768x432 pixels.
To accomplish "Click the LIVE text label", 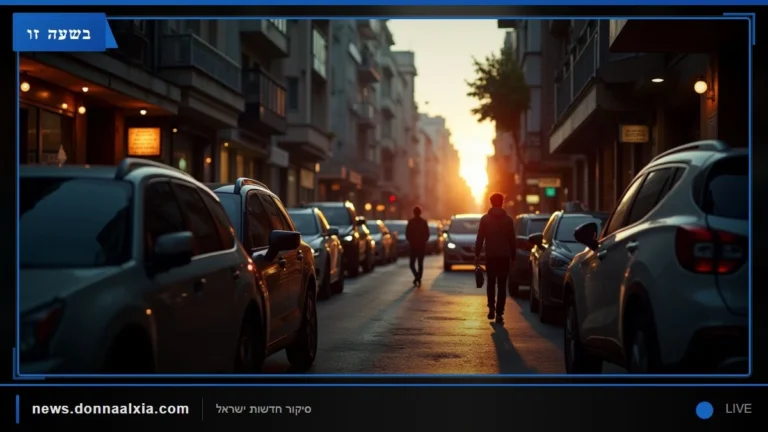I will pyautogui.click(x=738, y=408).
